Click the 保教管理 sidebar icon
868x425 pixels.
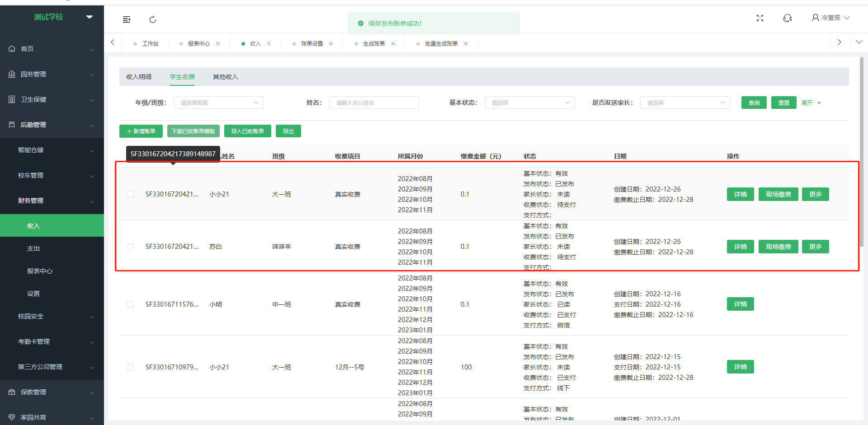(12, 392)
